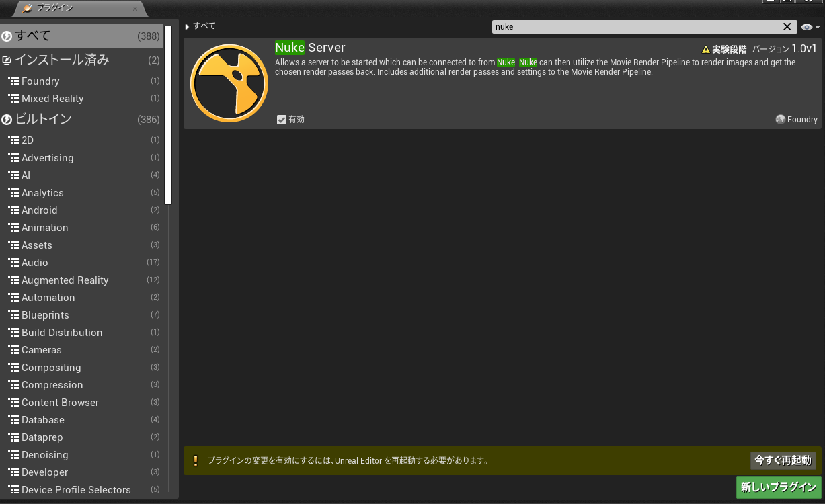The image size is (825, 504).
Task: Click the Nuke Server plugin title
Action: (310, 48)
